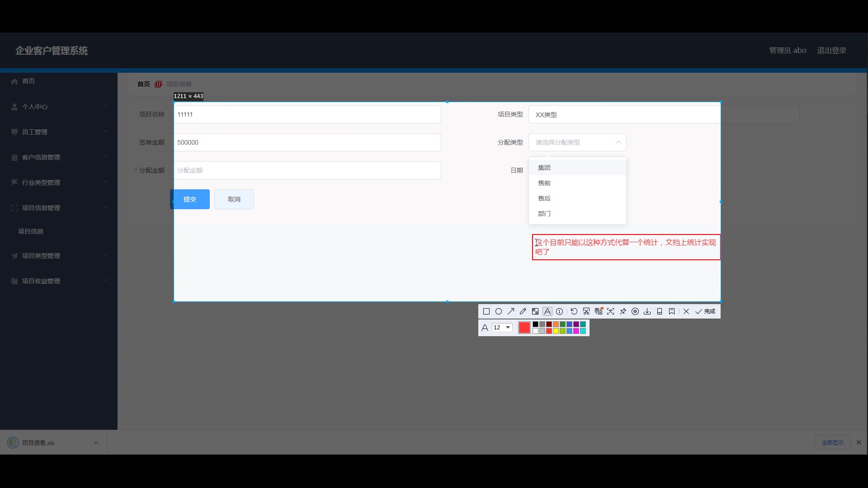Click 完成 to finish the screenshot
The width and height of the screenshot is (868, 488).
[706, 311]
